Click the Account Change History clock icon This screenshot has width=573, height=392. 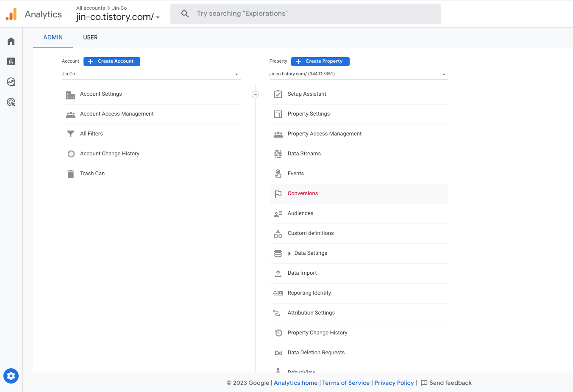(71, 154)
